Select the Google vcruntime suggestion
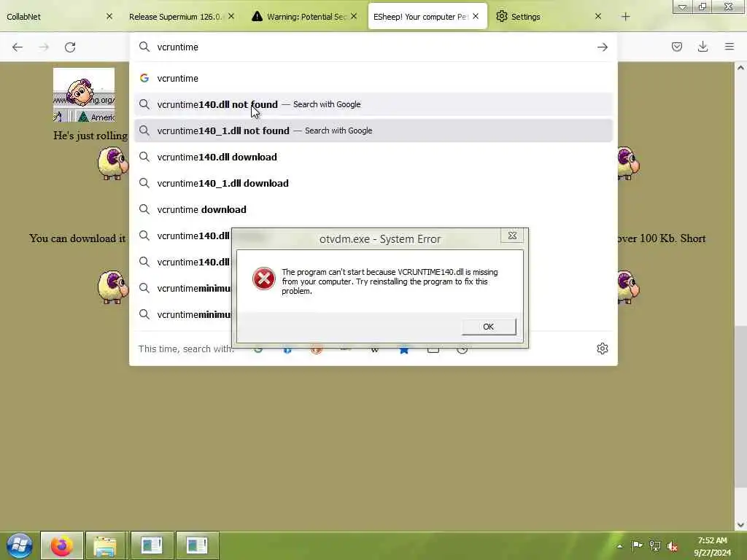Viewport: 747px width, 560px height. coord(373,78)
